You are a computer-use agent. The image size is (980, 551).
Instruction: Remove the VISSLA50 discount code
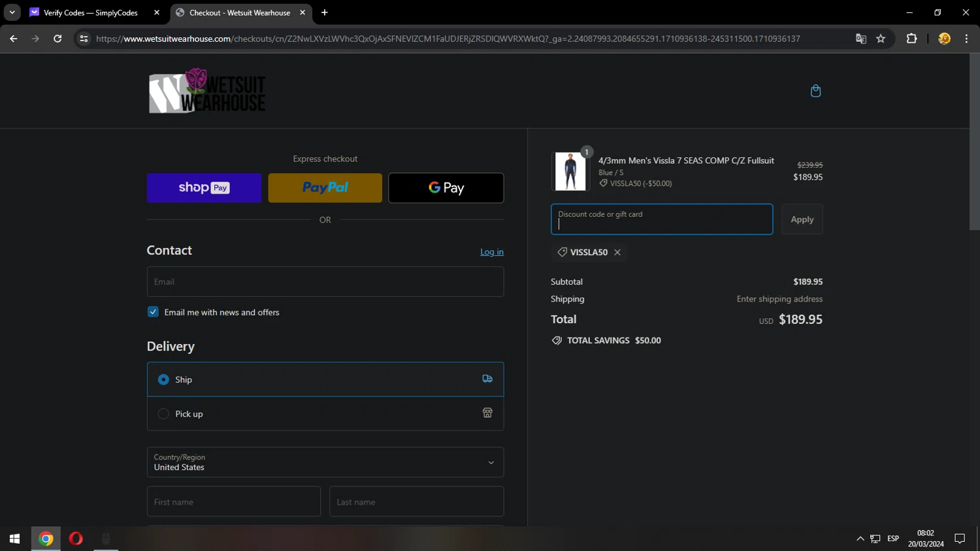point(617,252)
